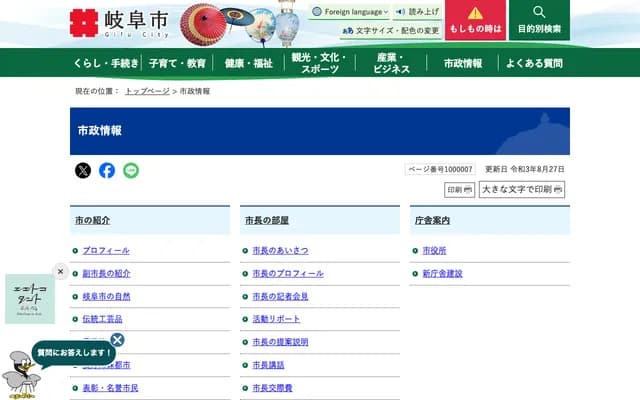Open 庁舎案内 section heading

point(432,220)
